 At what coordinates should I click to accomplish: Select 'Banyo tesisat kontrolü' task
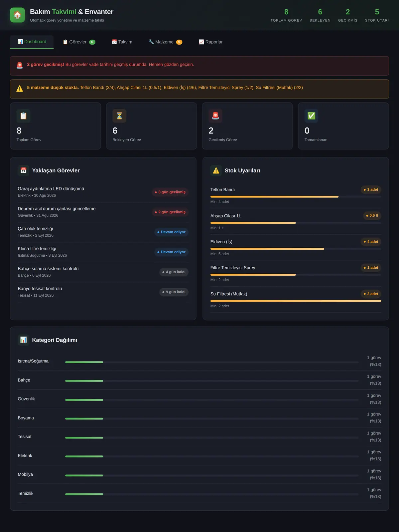point(103,292)
